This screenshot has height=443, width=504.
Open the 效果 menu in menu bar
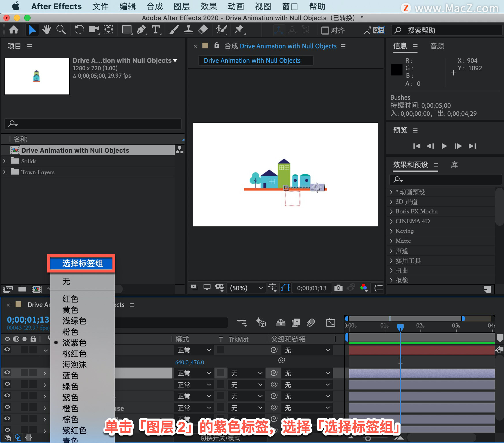click(209, 6)
